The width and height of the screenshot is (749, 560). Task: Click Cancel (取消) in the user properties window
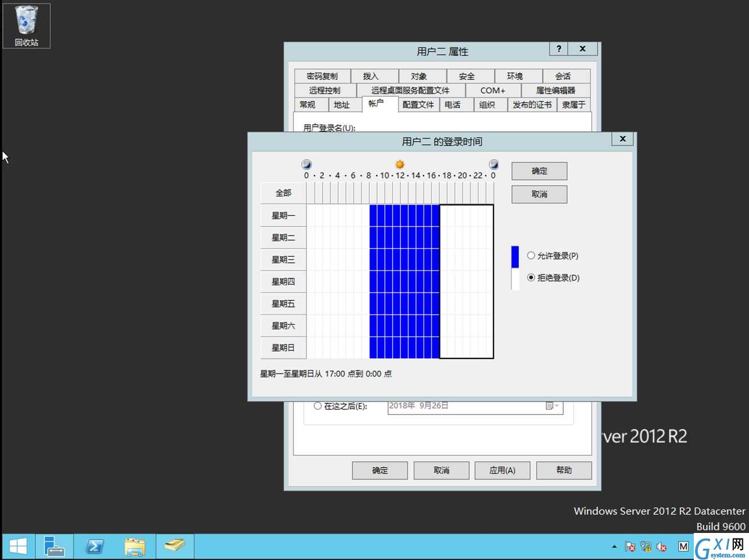(442, 470)
